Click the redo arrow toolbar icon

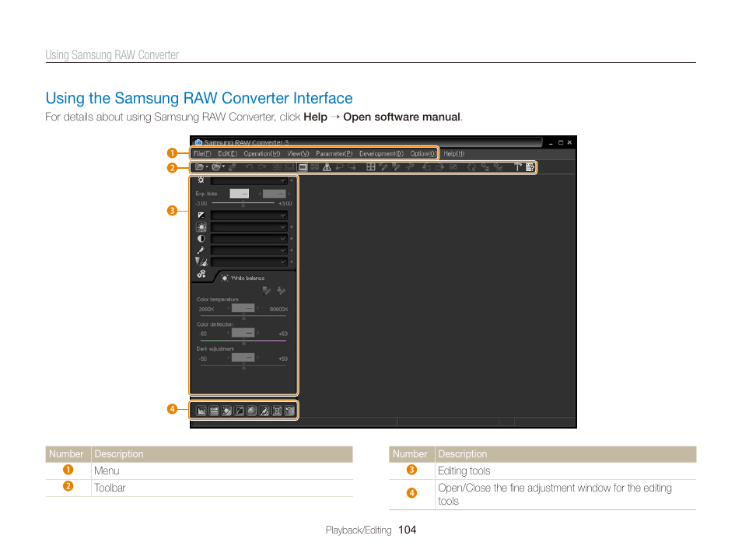tap(261, 167)
